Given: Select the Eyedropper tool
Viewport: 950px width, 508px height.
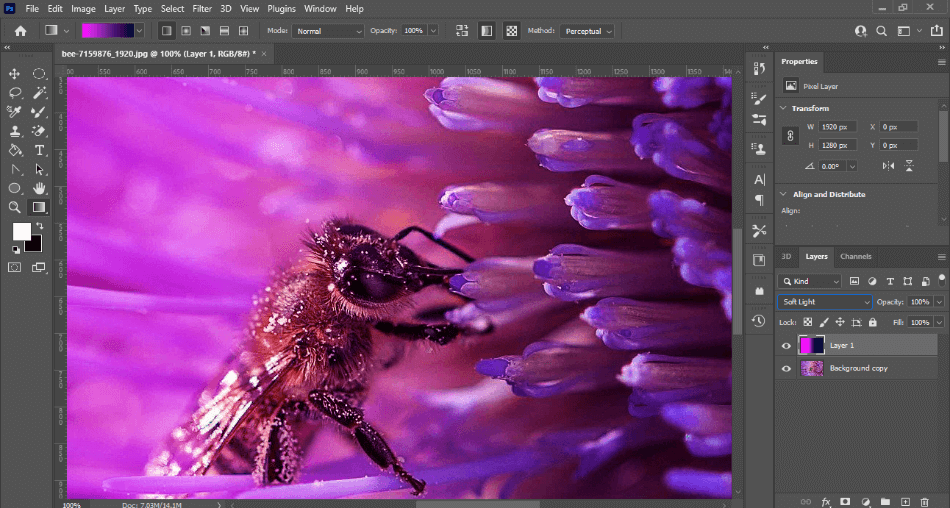Looking at the screenshot, I should [15, 112].
